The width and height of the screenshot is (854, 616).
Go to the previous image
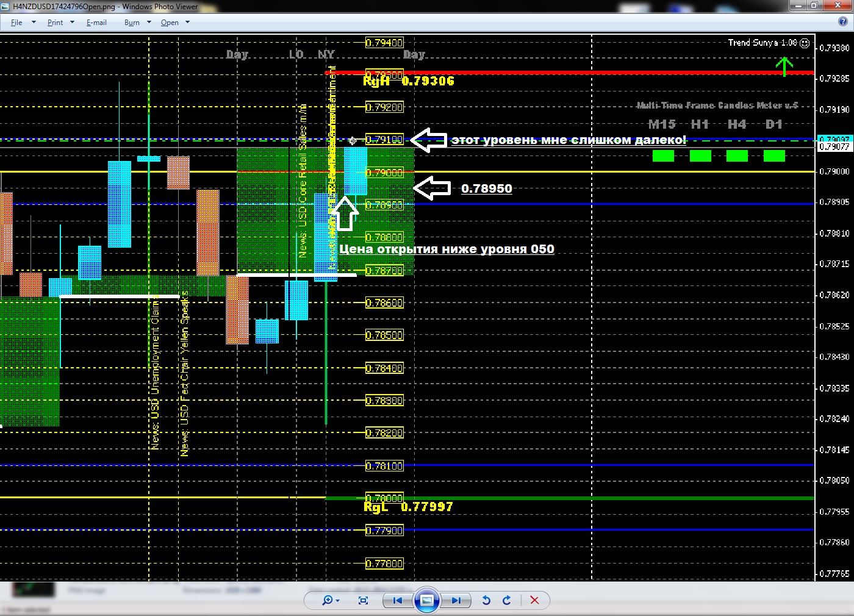click(x=398, y=600)
